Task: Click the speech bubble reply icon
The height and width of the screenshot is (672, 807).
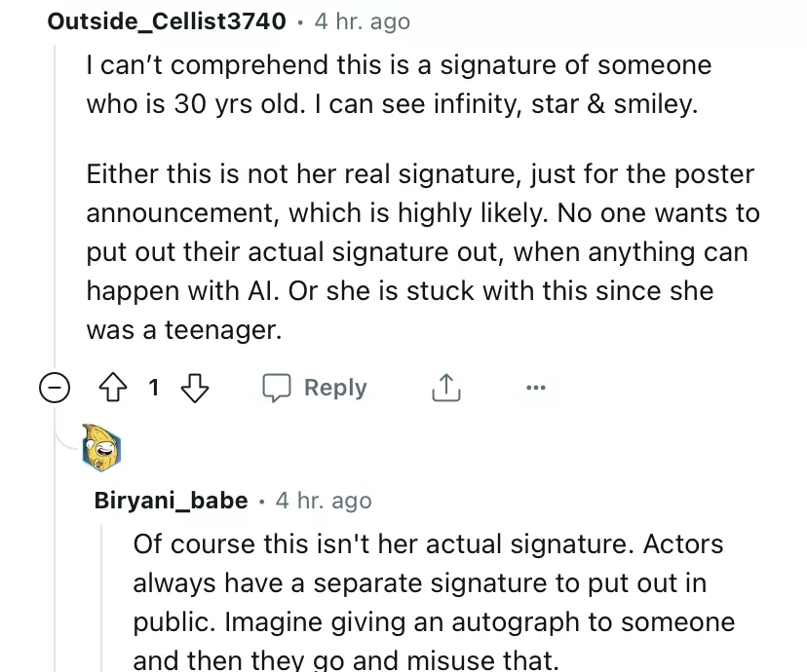Action: point(279,389)
